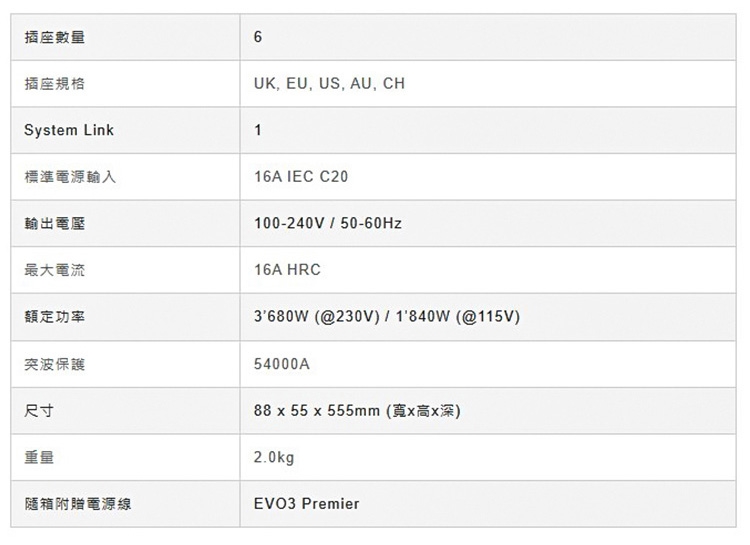The width and height of the screenshot is (750, 545).
Task: Click the 插座數量 label cell
Action: click(x=54, y=38)
